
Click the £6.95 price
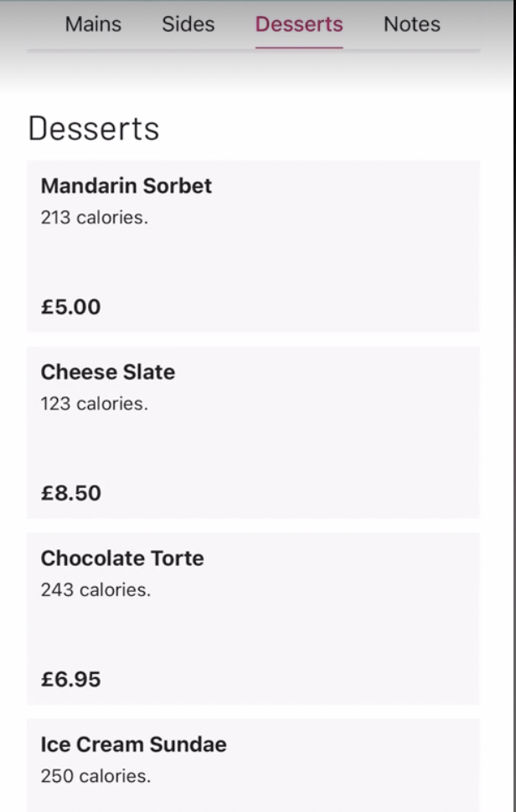point(71,679)
